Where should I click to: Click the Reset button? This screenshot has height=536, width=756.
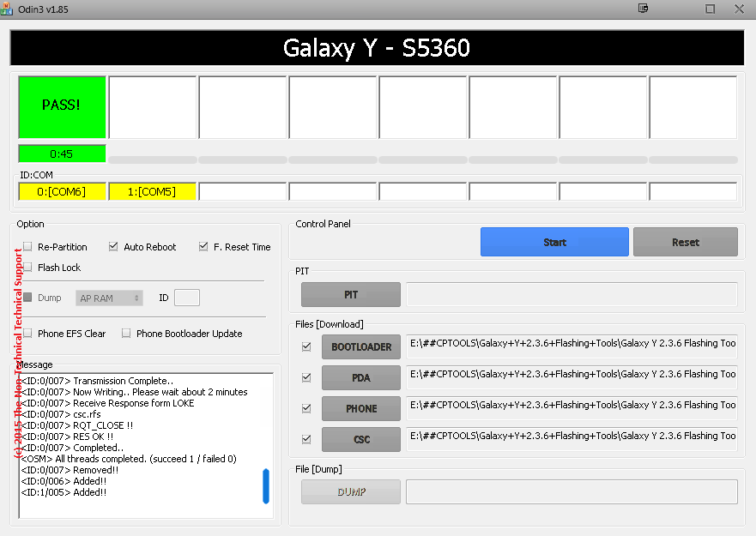pos(686,242)
